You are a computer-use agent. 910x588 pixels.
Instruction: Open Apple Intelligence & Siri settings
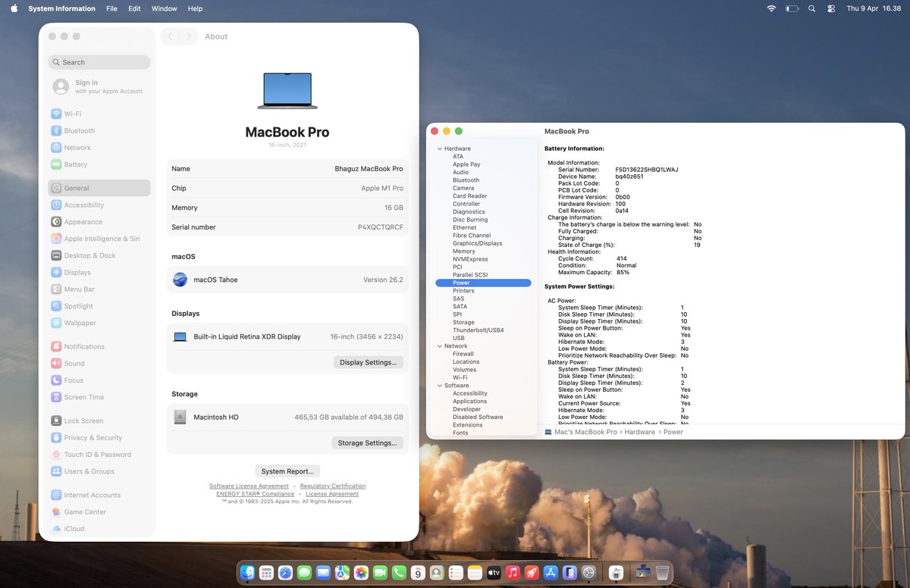(x=99, y=239)
